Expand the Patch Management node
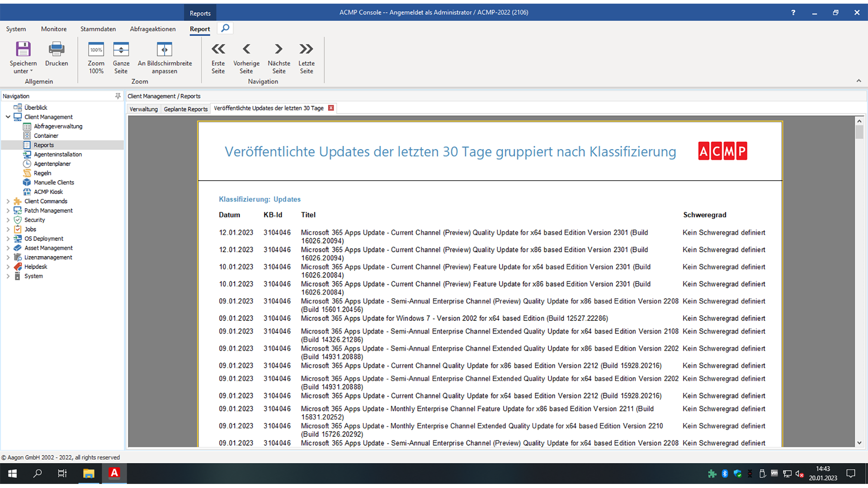 coord(8,211)
